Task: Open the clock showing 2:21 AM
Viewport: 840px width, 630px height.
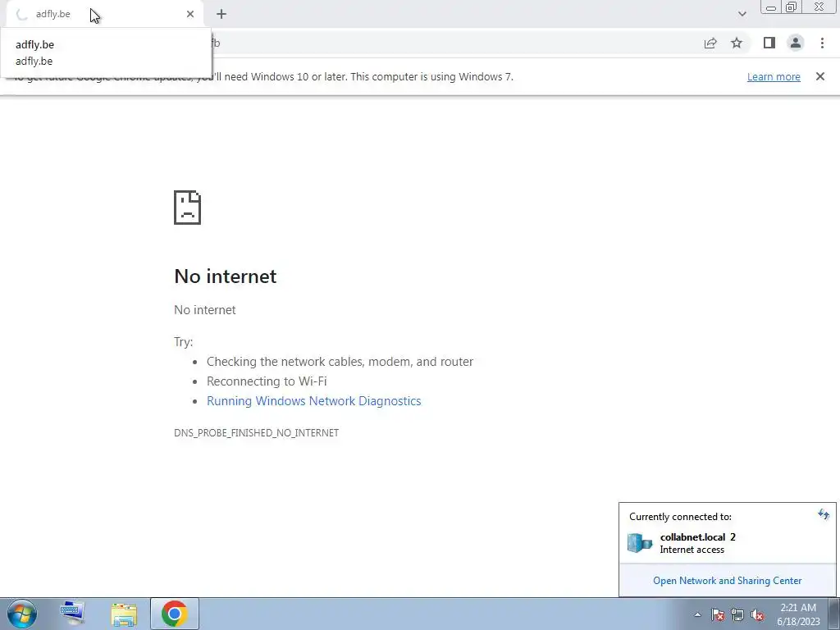Action: pos(798,614)
